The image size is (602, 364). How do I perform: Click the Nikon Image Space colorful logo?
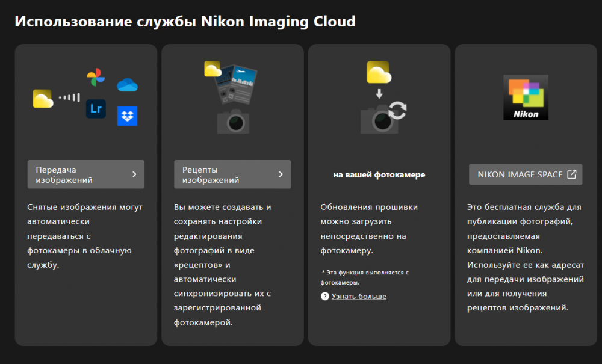(x=526, y=97)
